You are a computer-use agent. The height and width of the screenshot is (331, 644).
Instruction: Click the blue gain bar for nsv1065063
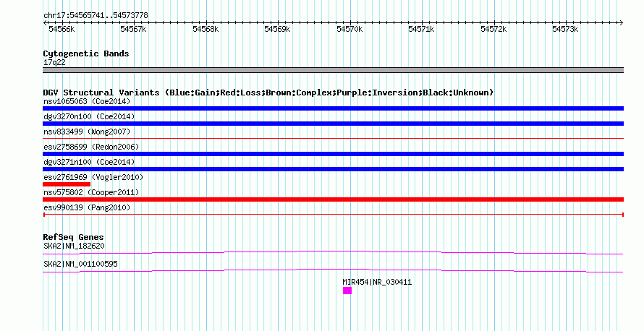[333, 108]
